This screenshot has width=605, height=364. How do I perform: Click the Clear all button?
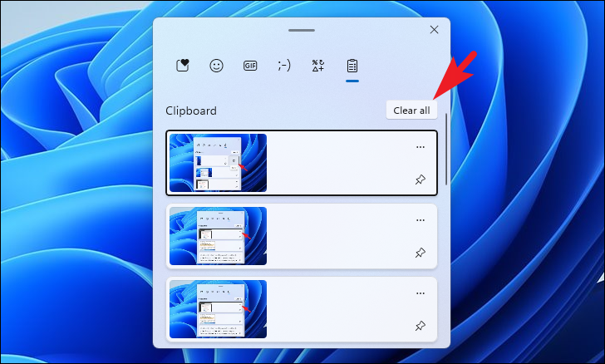411,111
